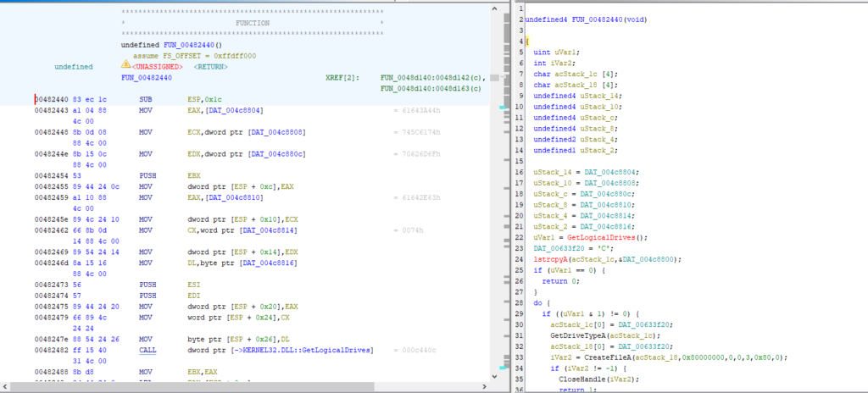Click FUN_00482440 label in listing
Viewport: 868px width, 393px height.
[x=147, y=77]
